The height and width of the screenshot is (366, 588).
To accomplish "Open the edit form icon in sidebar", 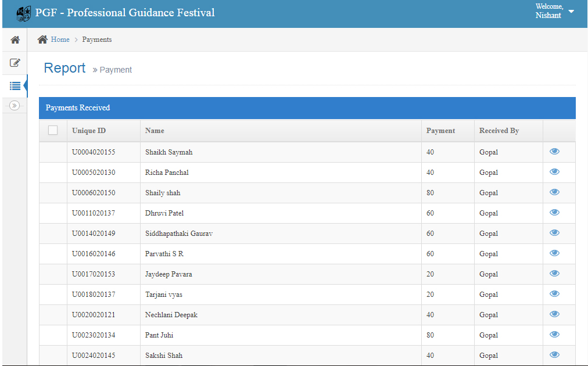I will pyautogui.click(x=15, y=63).
